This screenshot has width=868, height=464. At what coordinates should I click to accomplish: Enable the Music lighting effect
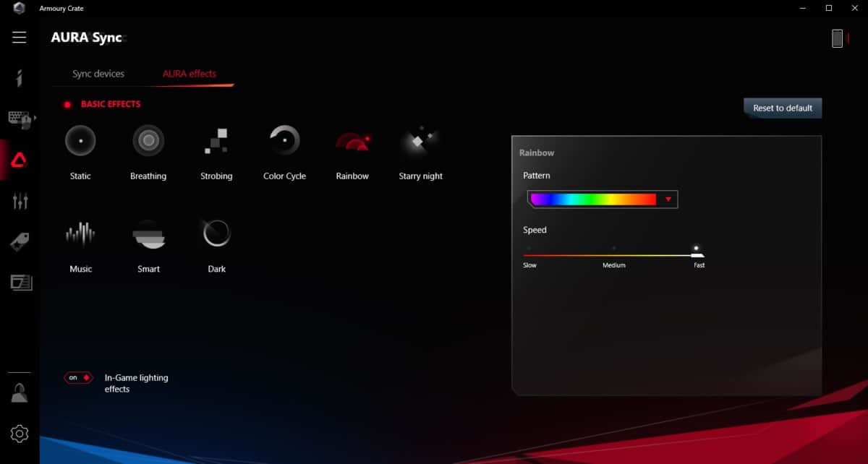point(80,234)
